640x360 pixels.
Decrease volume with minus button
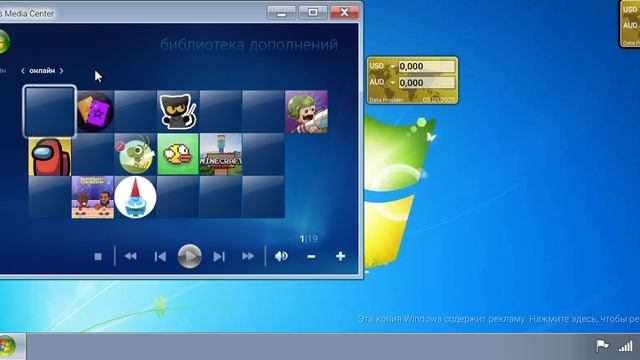pos(311,256)
